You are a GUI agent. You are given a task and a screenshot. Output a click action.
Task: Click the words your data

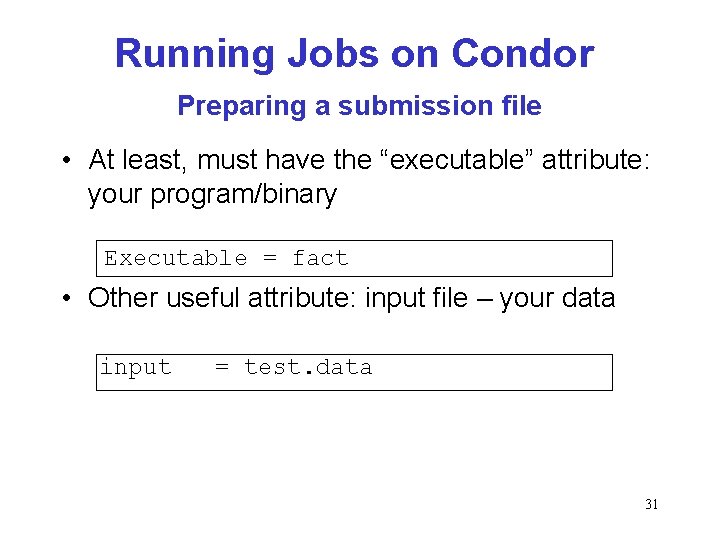coord(557,298)
